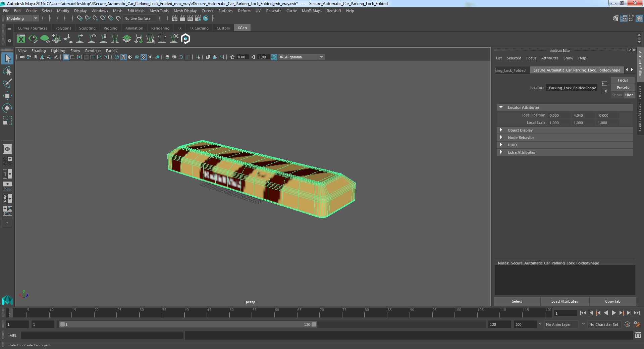
Task: Switch to the Rigging shelf tab
Action: [x=110, y=28]
